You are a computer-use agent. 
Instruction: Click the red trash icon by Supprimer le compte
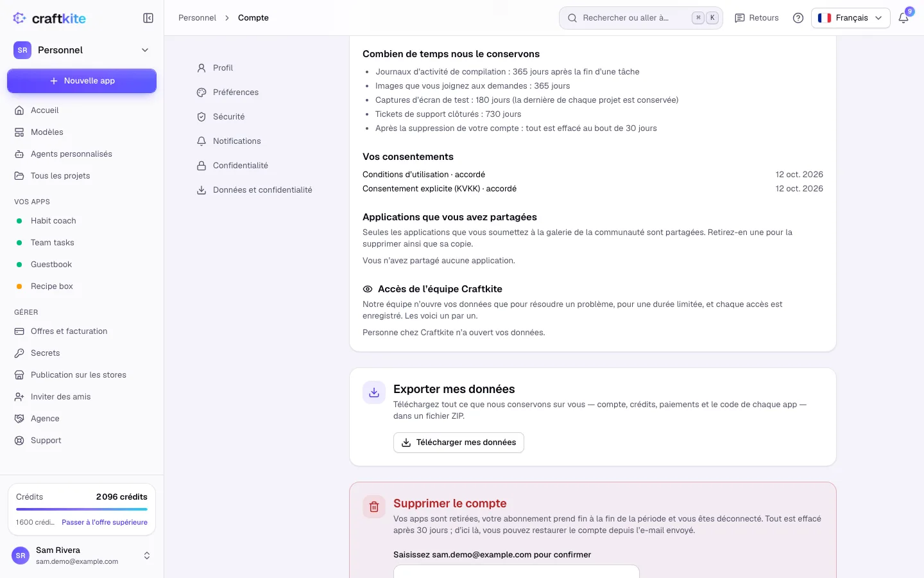coord(374,507)
